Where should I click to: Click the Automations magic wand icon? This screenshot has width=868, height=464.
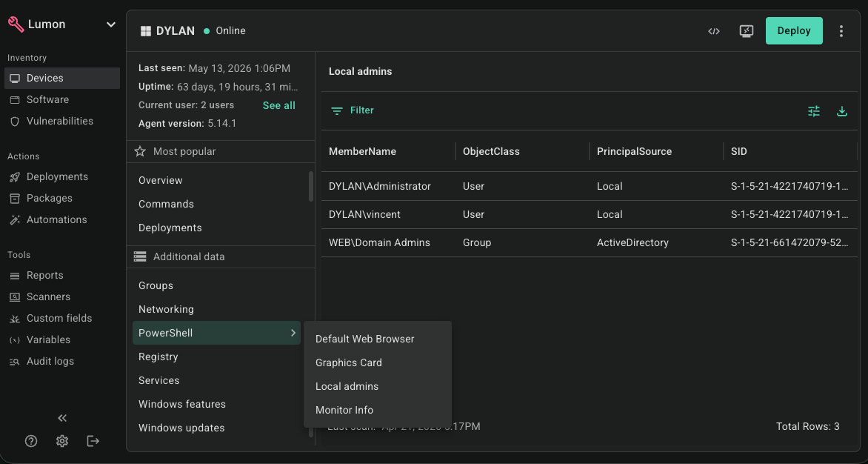click(x=15, y=220)
